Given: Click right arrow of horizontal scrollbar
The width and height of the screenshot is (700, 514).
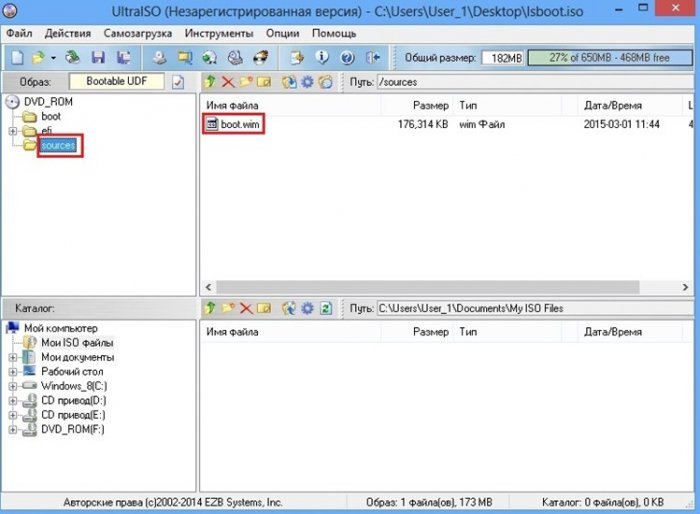Looking at the screenshot, I should point(685,287).
